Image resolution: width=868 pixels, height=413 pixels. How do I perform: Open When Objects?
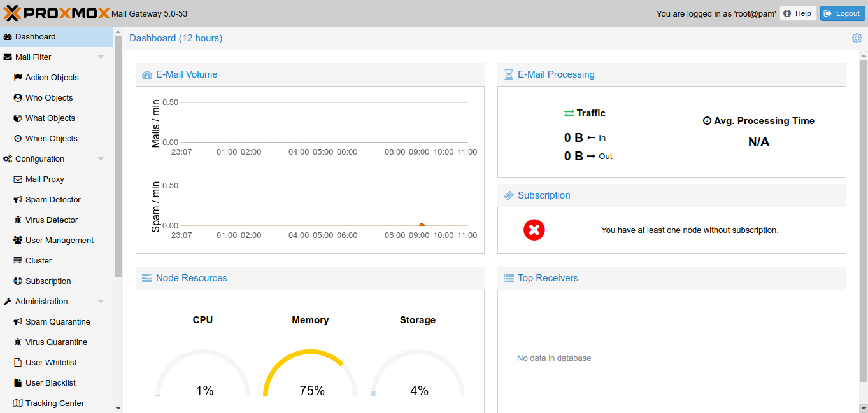(57, 139)
